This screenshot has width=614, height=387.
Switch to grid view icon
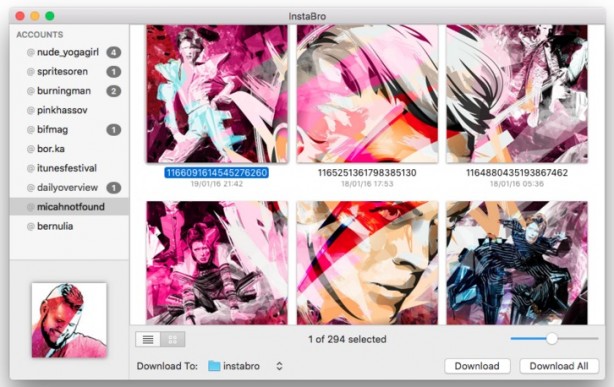click(173, 339)
